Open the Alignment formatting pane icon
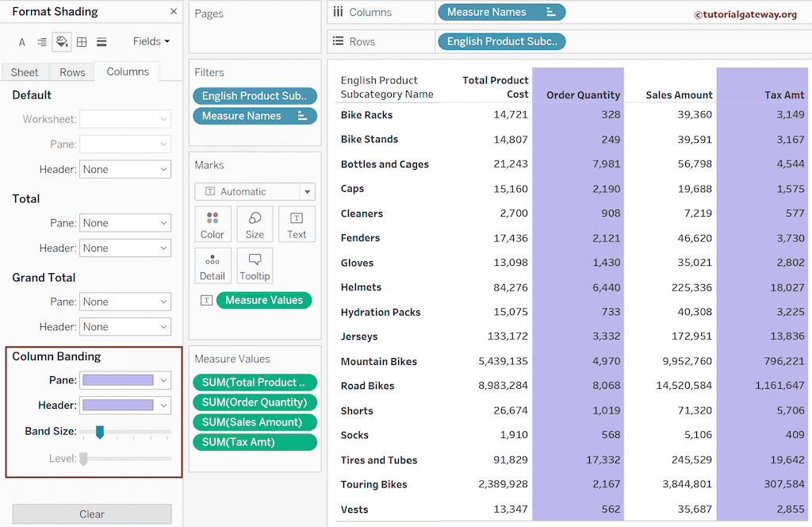This screenshot has width=812, height=527. (42, 41)
